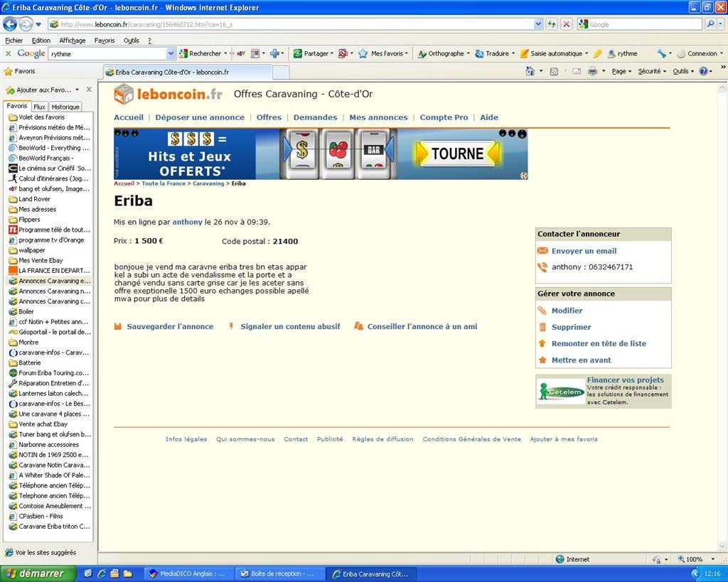Image resolution: width=728 pixels, height=582 pixels.
Task: Open the Edition menu
Action: pyautogui.click(x=41, y=41)
